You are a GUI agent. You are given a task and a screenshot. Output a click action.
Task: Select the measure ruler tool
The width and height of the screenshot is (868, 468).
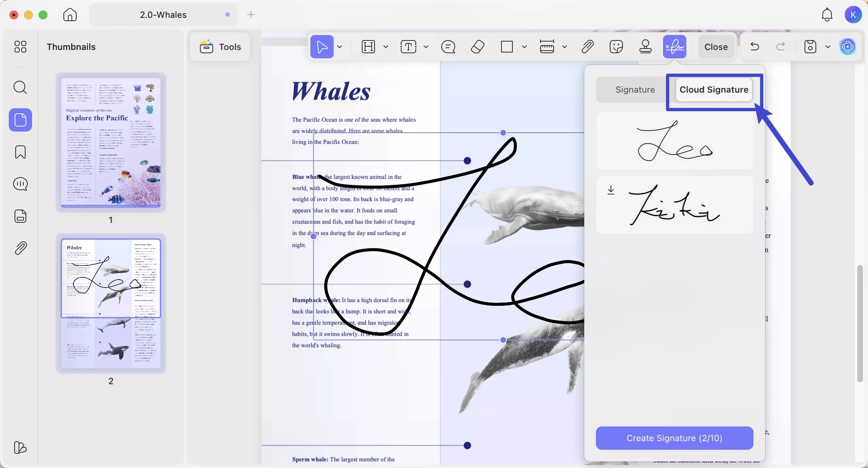pos(547,47)
